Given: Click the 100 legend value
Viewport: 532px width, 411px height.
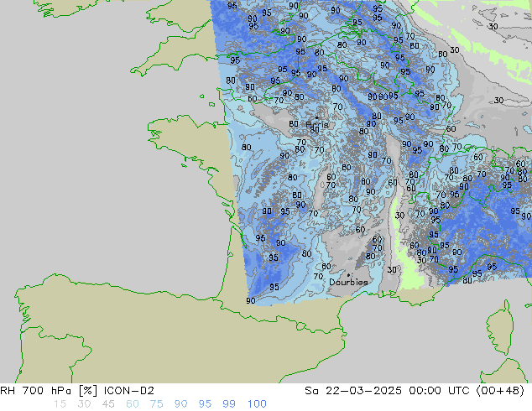Looking at the screenshot, I should [x=257, y=403].
